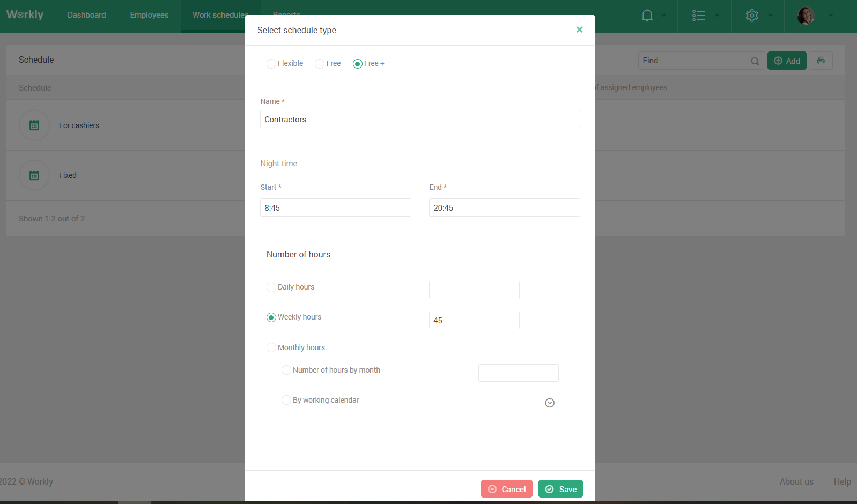Open the notifications bell icon
This screenshot has height=504, width=857.
click(x=647, y=16)
